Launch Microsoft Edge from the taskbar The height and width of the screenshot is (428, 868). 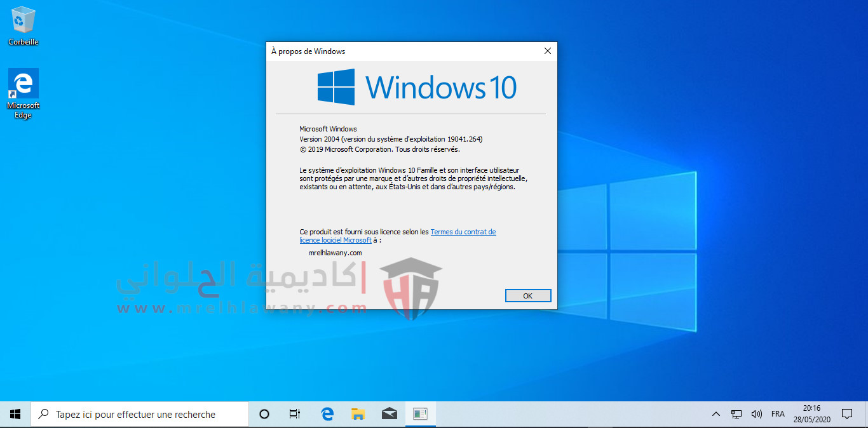[327, 414]
